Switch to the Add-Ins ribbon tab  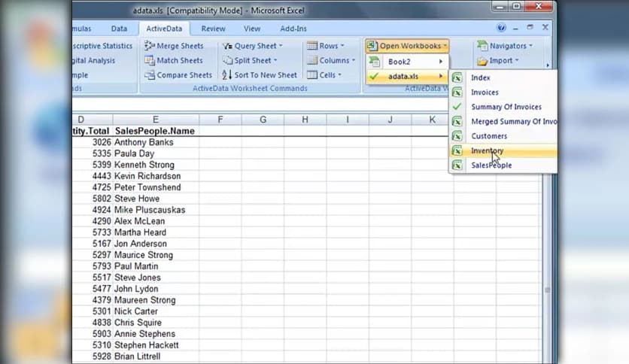(x=293, y=29)
